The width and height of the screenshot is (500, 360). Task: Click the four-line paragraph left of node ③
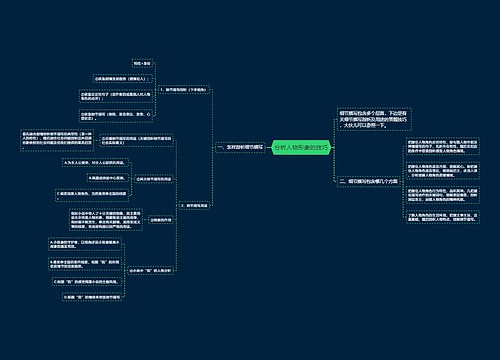click(x=106, y=220)
